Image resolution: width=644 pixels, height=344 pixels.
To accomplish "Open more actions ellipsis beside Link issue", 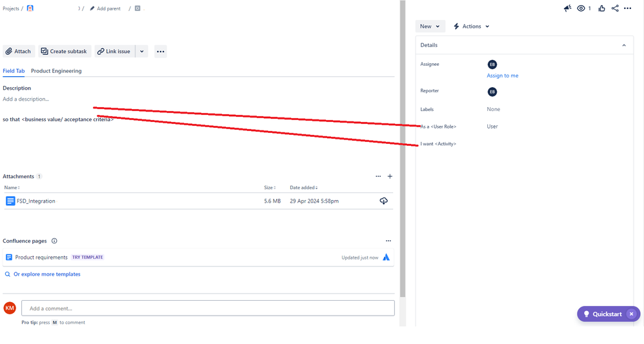I will click(x=161, y=52).
